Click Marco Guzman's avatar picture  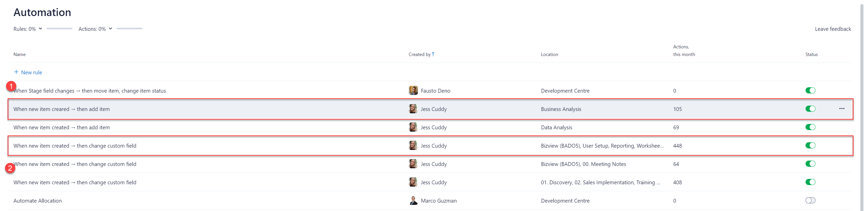(413, 201)
